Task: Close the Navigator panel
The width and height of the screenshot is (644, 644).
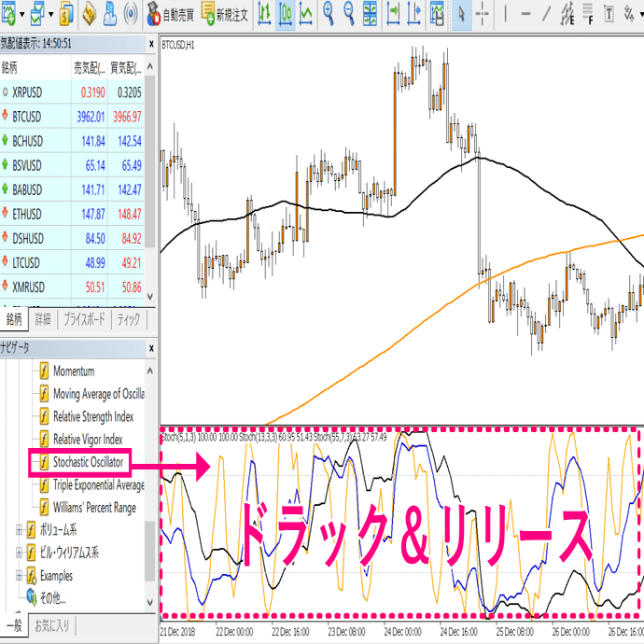Action: (x=151, y=348)
